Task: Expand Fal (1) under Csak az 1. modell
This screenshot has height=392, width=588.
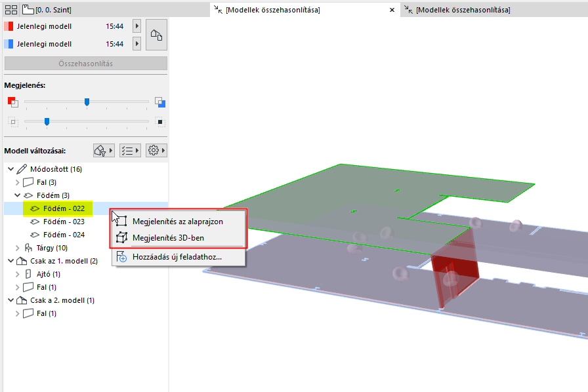Action: click(17, 287)
